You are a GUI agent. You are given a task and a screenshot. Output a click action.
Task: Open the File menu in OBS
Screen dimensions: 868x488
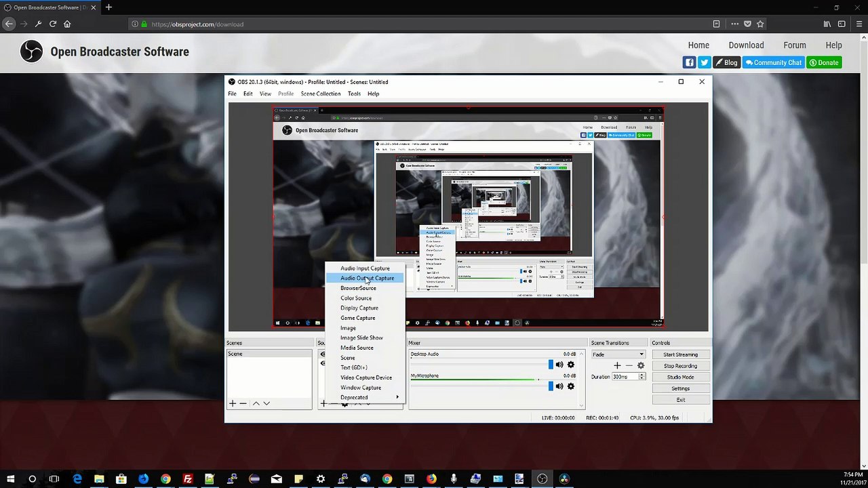[232, 94]
